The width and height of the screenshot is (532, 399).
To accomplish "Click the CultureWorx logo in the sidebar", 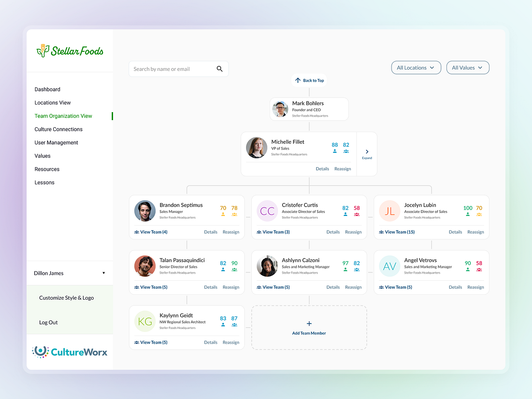I will click(70, 351).
